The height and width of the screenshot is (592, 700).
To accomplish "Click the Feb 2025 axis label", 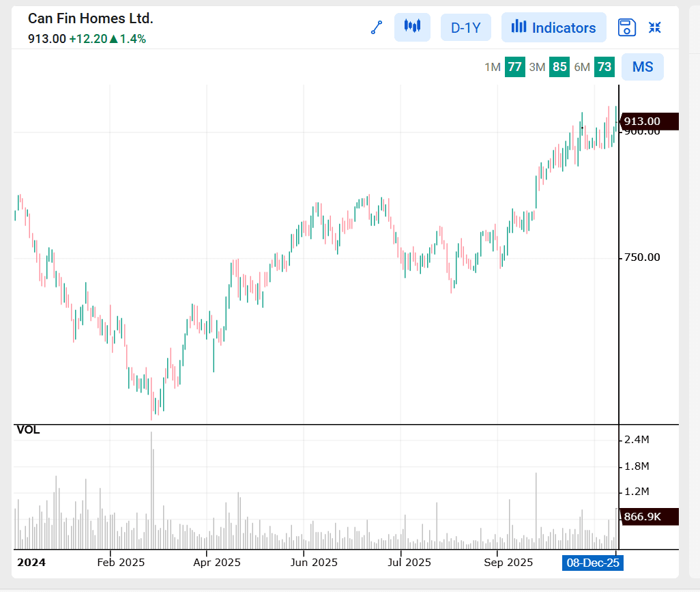I will [121, 563].
